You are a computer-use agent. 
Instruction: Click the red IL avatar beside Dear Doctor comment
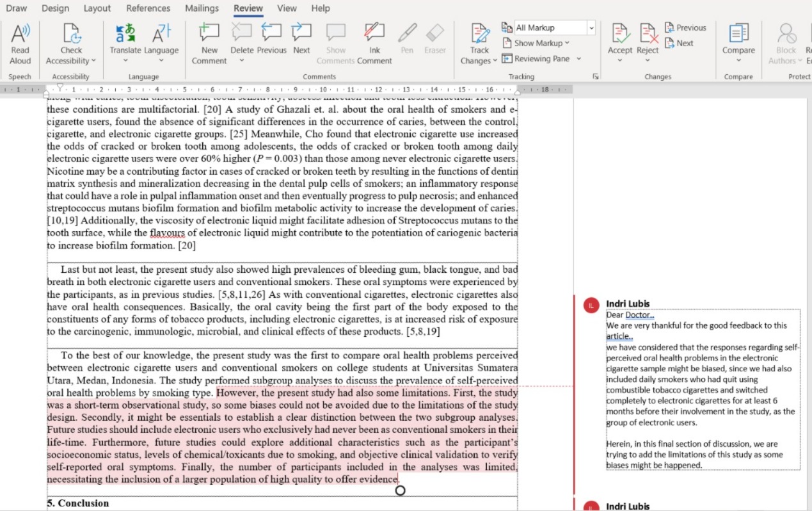pos(591,306)
